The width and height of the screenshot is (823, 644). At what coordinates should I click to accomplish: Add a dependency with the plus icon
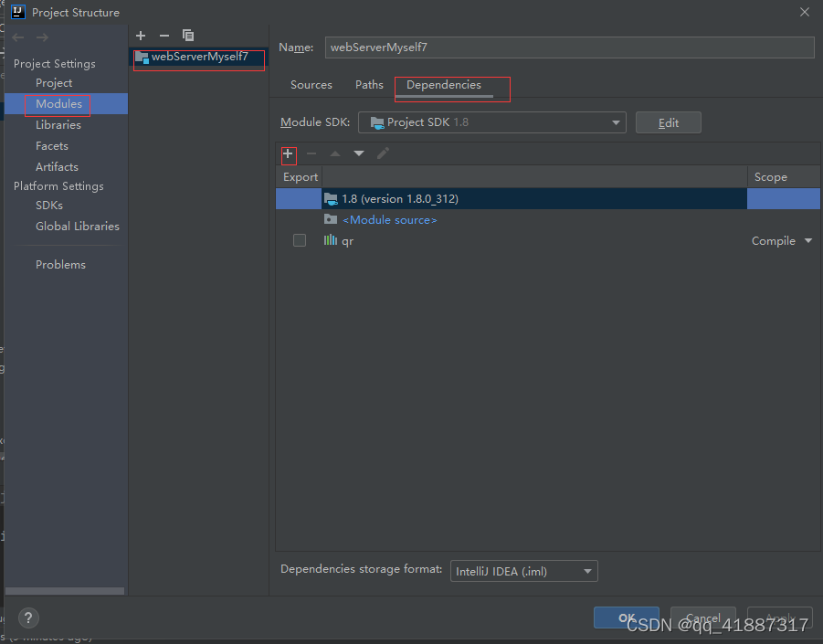(x=288, y=153)
